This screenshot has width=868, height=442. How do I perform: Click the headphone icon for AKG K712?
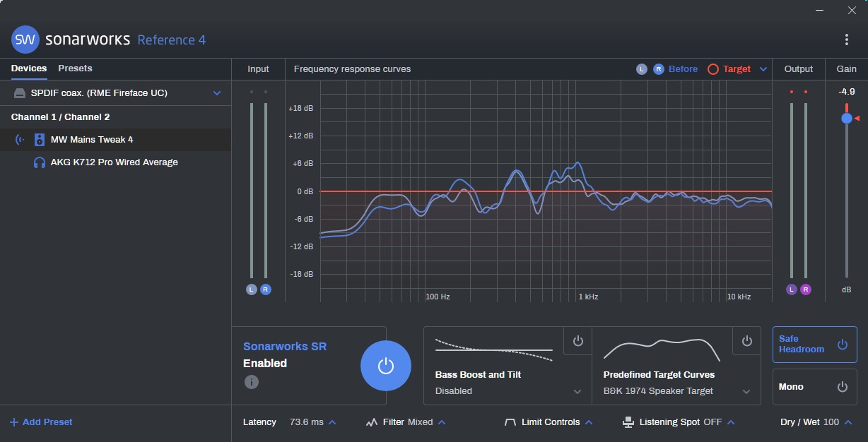click(x=40, y=162)
